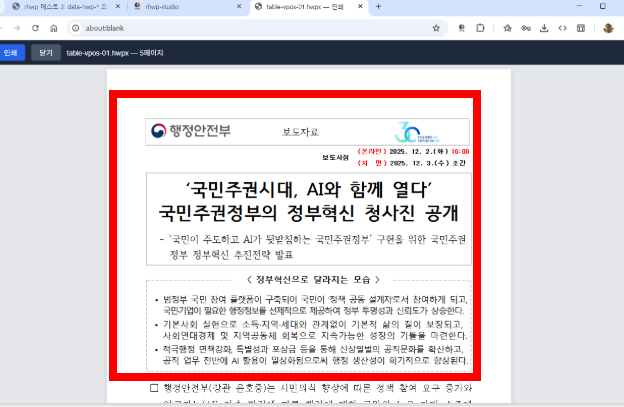Click the 〈 정부혁신으로 달라지는 모습 〉 heading
Image resolution: width=624 pixels, height=407 pixels.
pyautogui.click(x=313, y=280)
